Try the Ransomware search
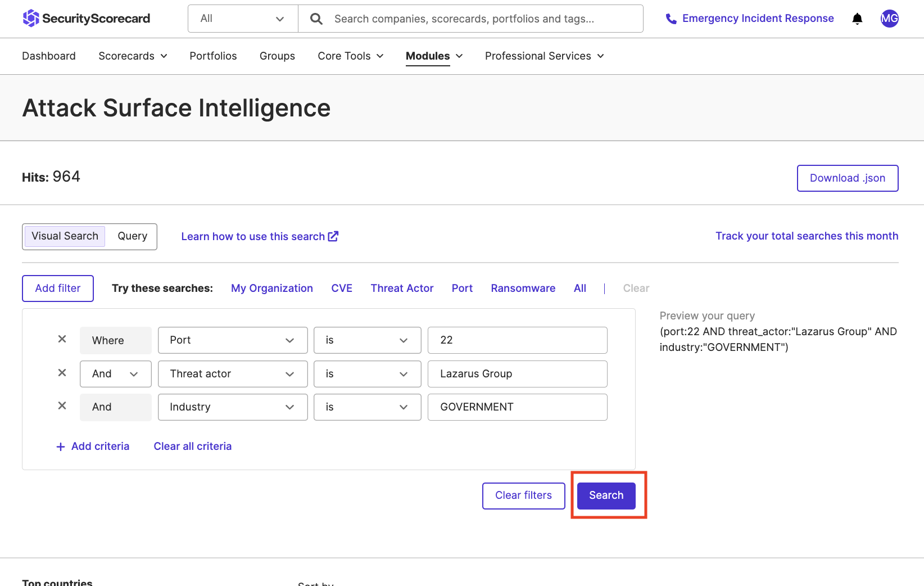 pyautogui.click(x=523, y=289)
